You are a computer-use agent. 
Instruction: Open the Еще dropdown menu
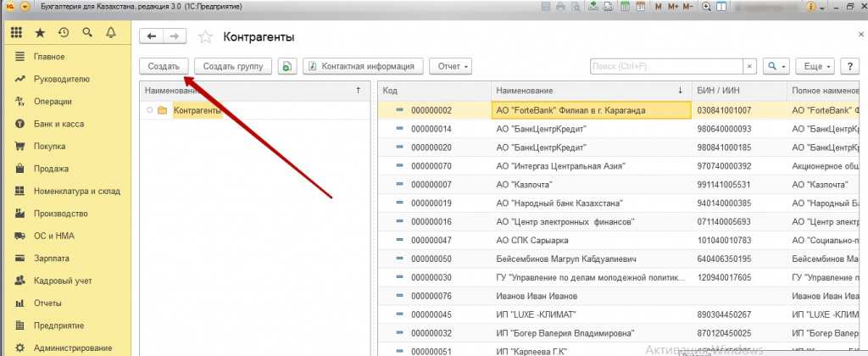(815, 66)
